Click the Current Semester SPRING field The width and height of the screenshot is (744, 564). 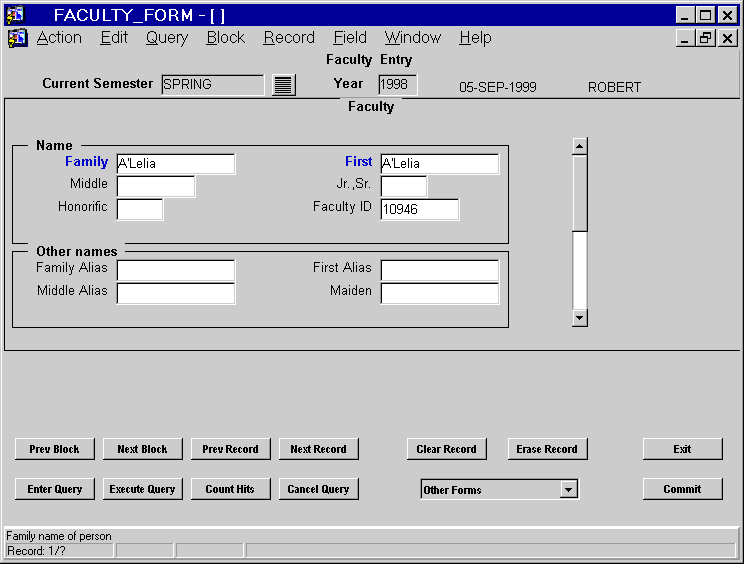[x=213, y=85]
